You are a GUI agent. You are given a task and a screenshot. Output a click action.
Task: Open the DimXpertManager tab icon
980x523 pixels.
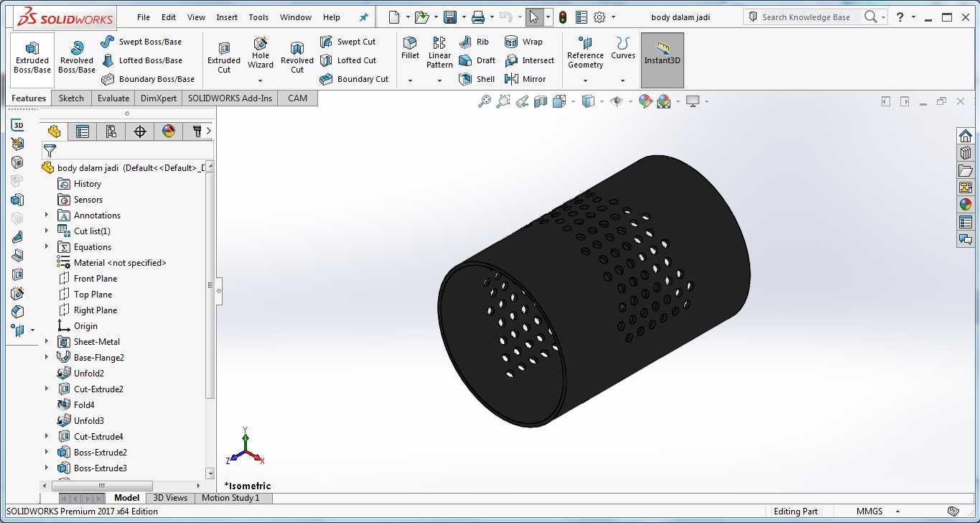tap(140, 131)
